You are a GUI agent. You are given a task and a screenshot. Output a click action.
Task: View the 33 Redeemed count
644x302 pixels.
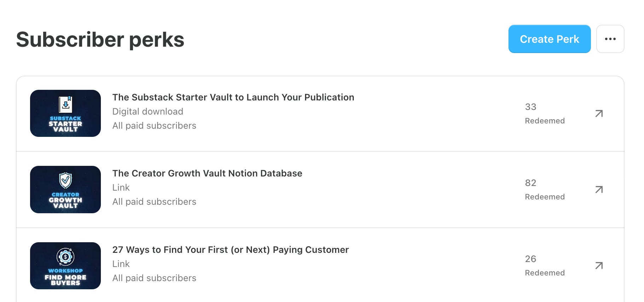pyautogui.click(x=545, y=114)
